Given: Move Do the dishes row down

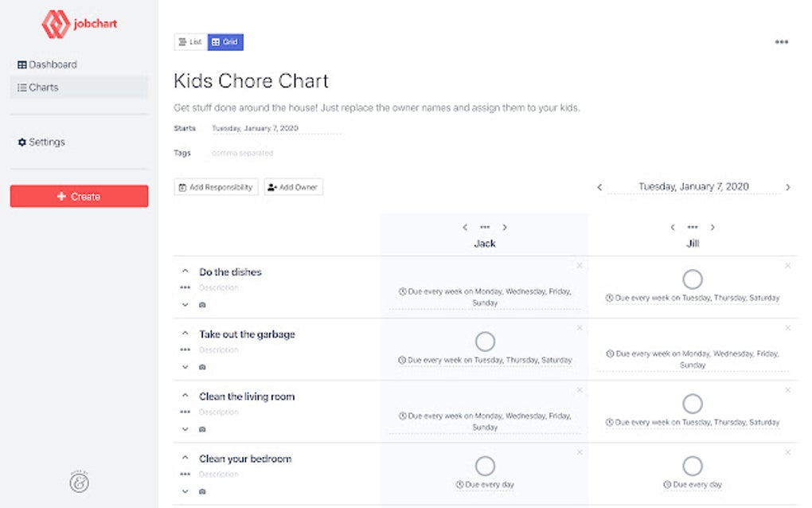Looking at the screenshot, I should point(185,305).
